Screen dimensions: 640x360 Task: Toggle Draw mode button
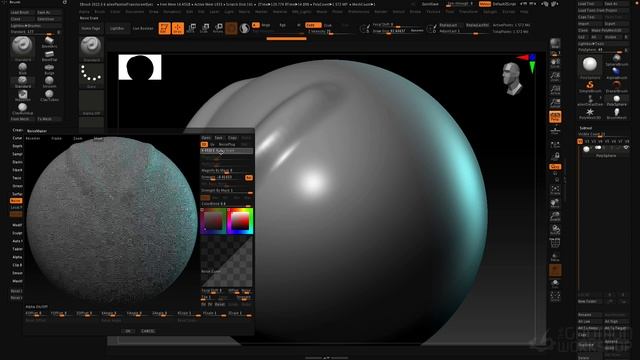(x=178, y=28)
